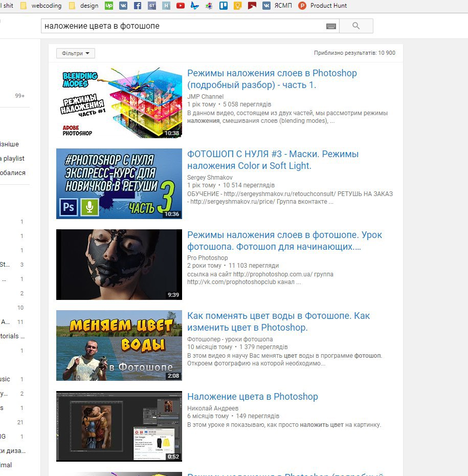Screen dimensions: 468x476
Task: Open the blue butterfly bookmark icon
Action: click(x=195, y=6)
